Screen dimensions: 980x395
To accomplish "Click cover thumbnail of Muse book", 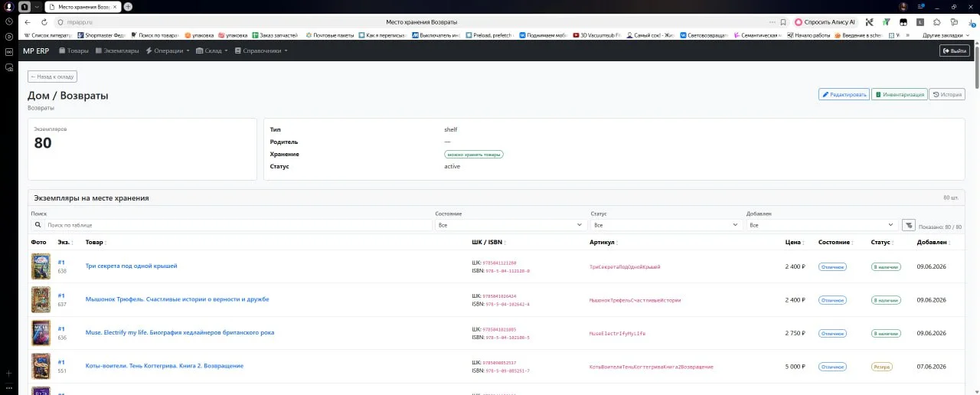I will 41,333.
